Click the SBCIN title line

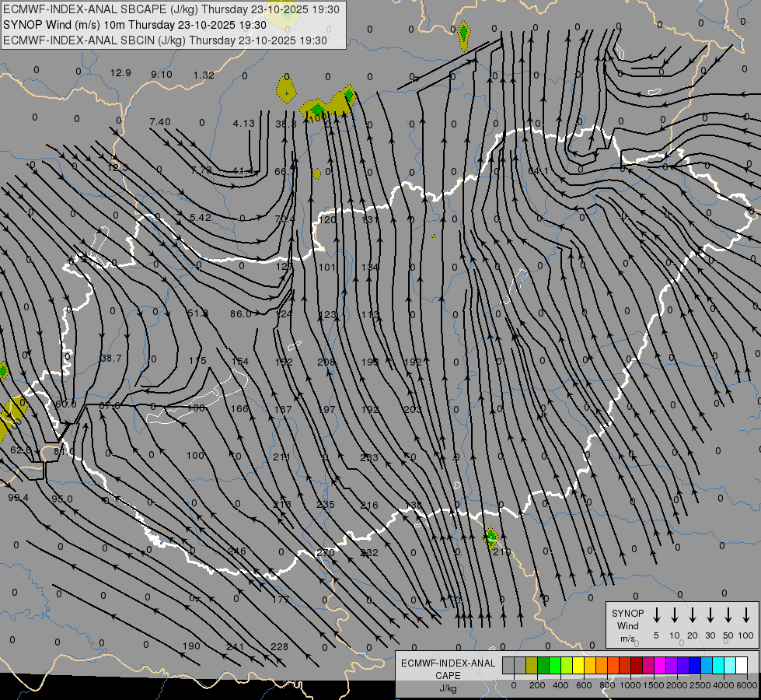point(165,40)
